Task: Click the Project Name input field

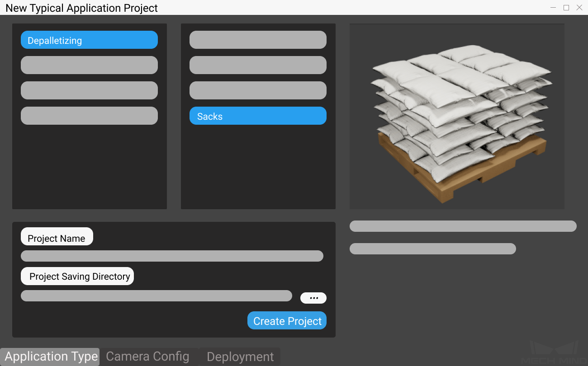Action: [172, 256]
